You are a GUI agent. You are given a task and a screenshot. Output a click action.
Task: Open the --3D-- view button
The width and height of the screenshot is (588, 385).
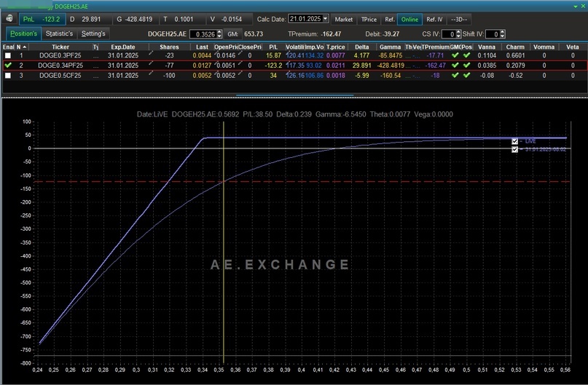(x=458, y=20)
